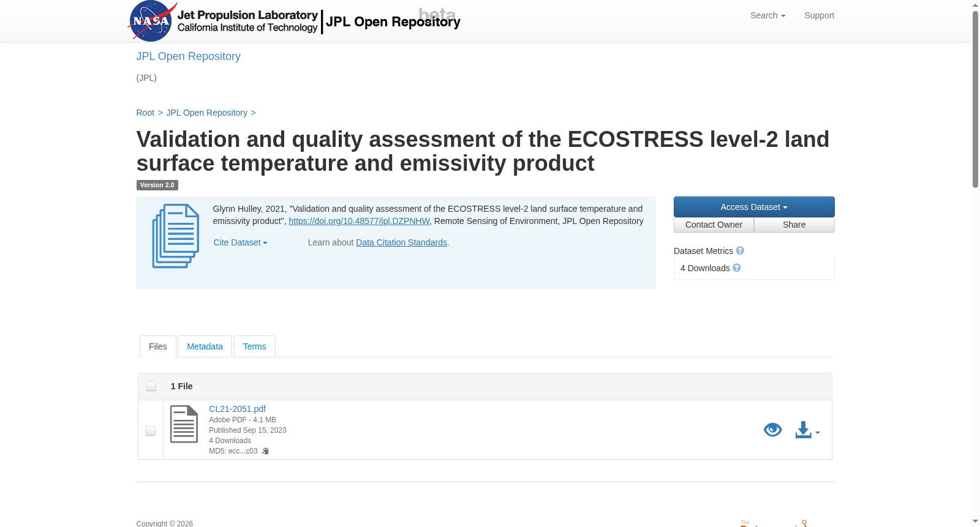The image size is (980, 527).
Task: Switch to the Files tab
Action: 158,346
